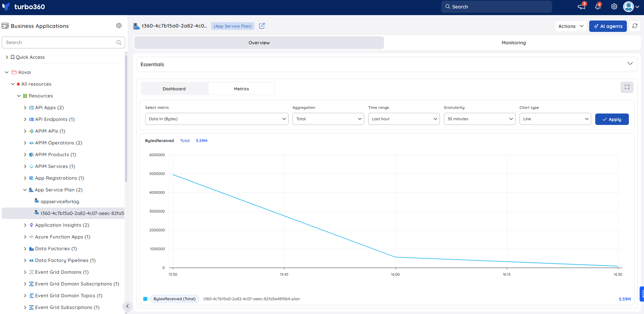Viewport: 644px width, 314px height.
Task: Open the blue side panel handle
Action: click(642, 294)
